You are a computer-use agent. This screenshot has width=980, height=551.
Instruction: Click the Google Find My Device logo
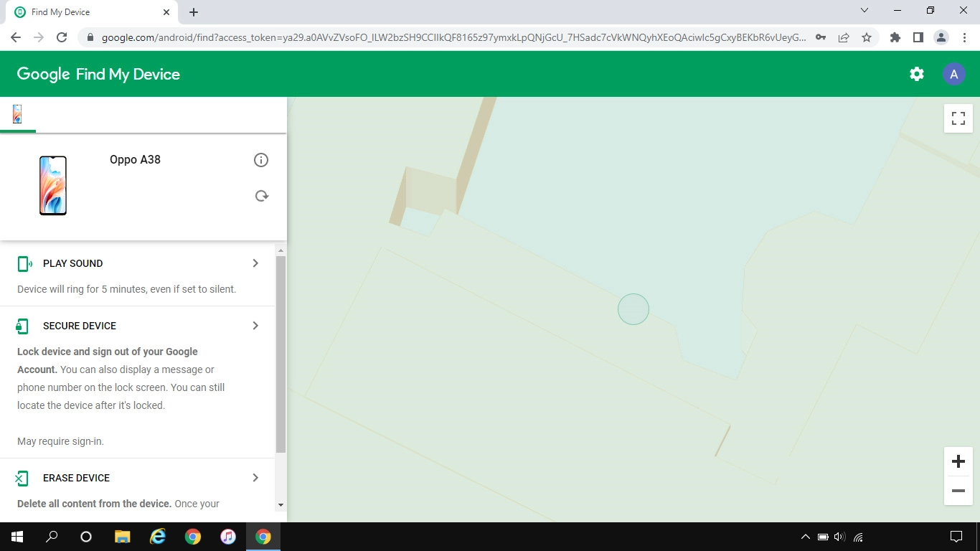[98, 74]
